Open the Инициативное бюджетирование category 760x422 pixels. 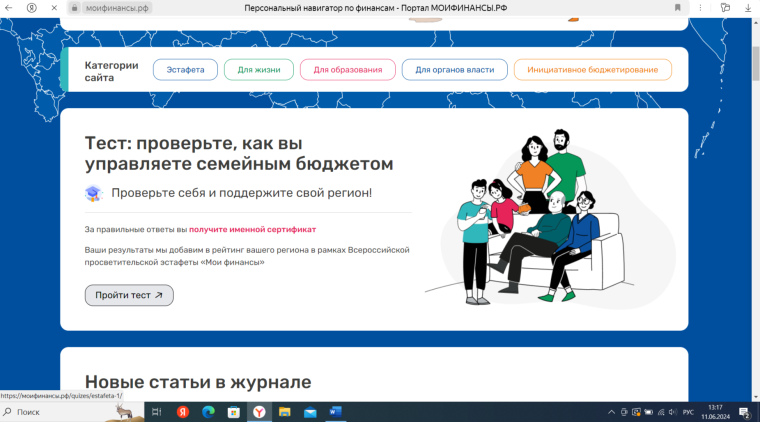pyautogui.click(x=592, y=70)
